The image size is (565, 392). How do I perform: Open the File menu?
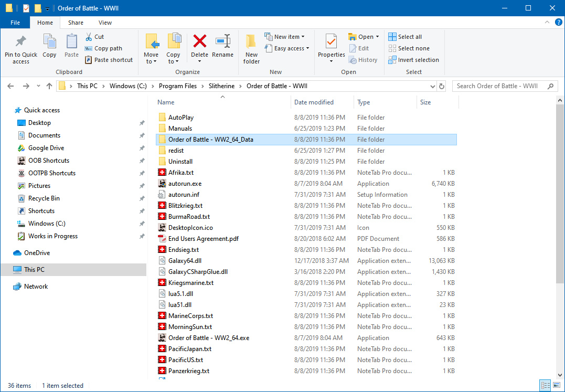[x=15, y=23]
